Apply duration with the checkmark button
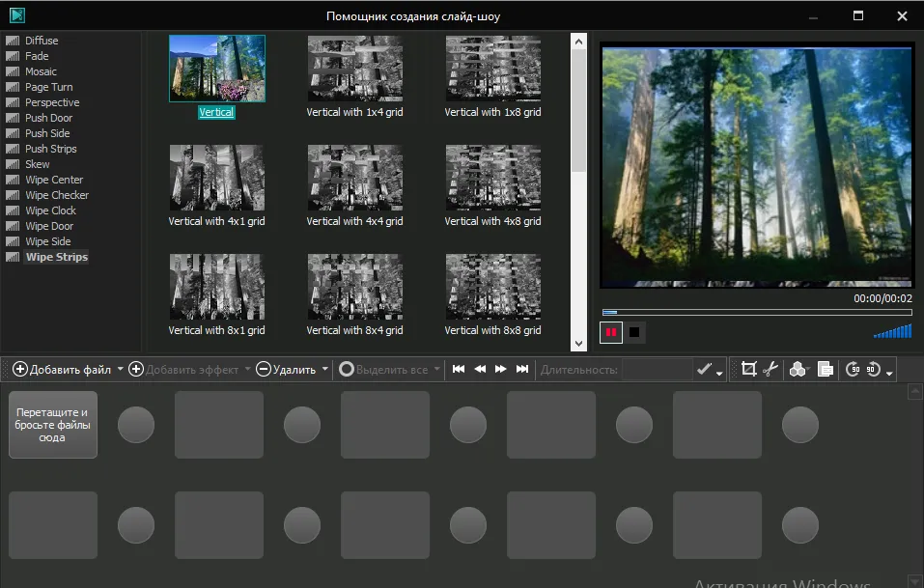 [x=703, y=369]
